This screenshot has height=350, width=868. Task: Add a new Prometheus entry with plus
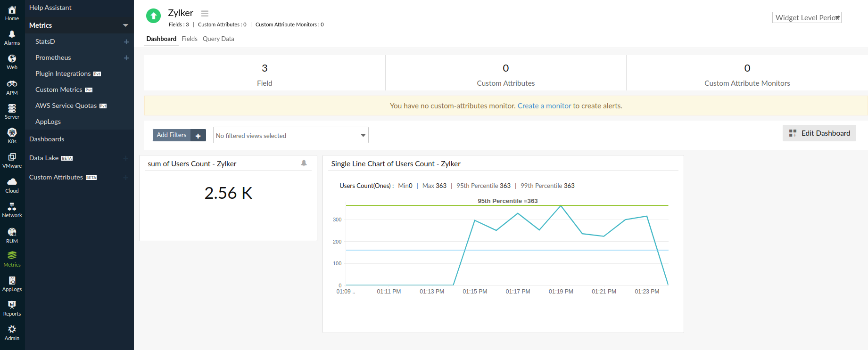126,58
